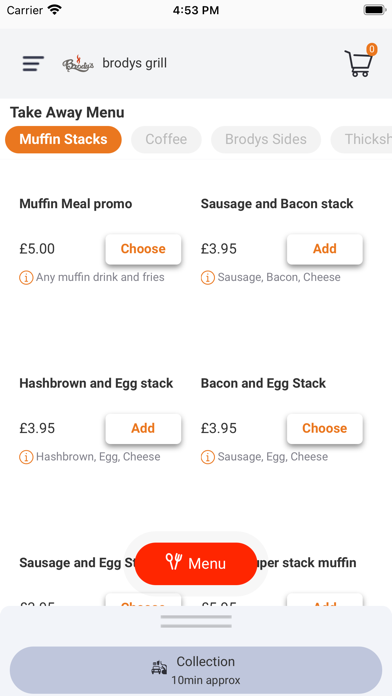The image size is (392, 696).
Task: Open the red floating Menu button
Action: [x=196, y=563]
